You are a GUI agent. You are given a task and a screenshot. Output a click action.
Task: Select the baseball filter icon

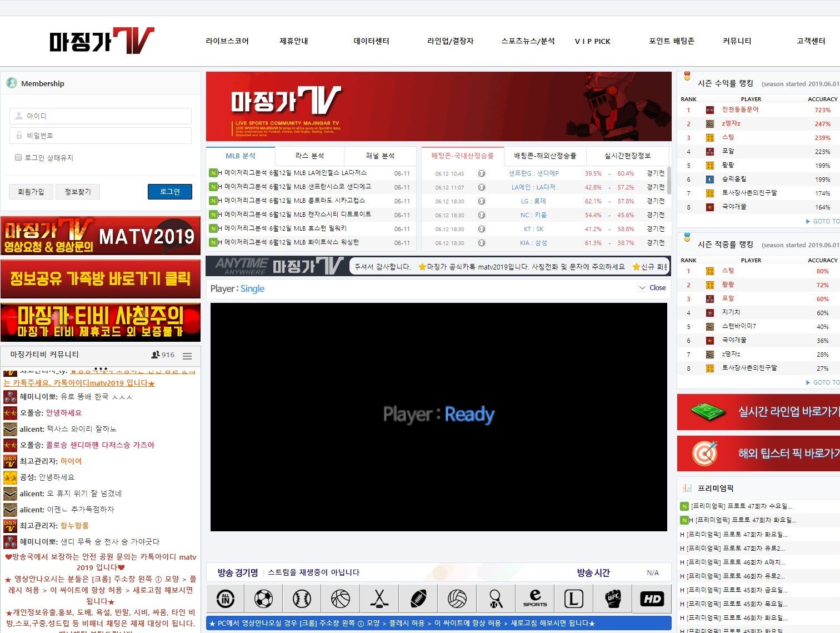point(302,599)
